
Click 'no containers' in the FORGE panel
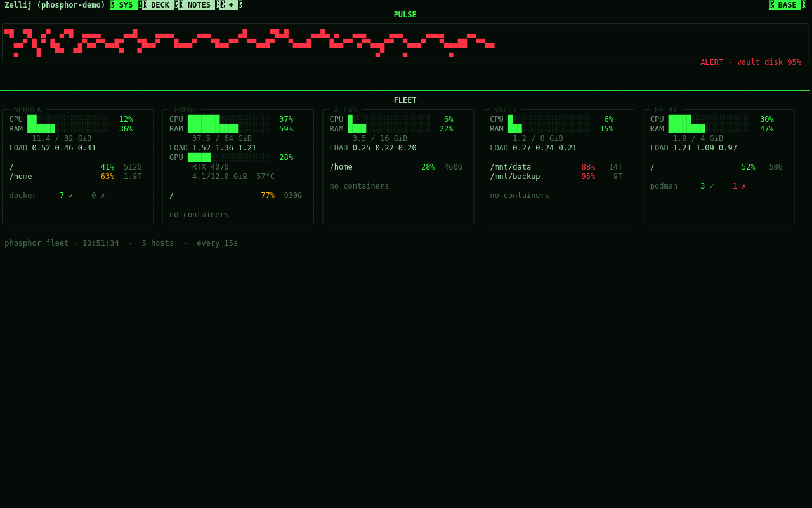pos(199,215)
